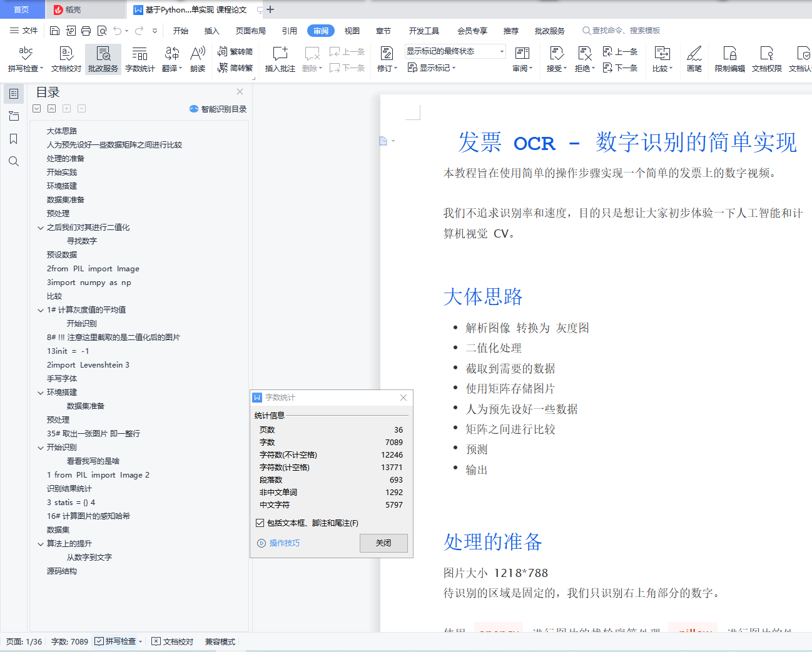812x652 pixels.
Task: Jump to 大体思路 in the outline
Action: tap(62, 131)
